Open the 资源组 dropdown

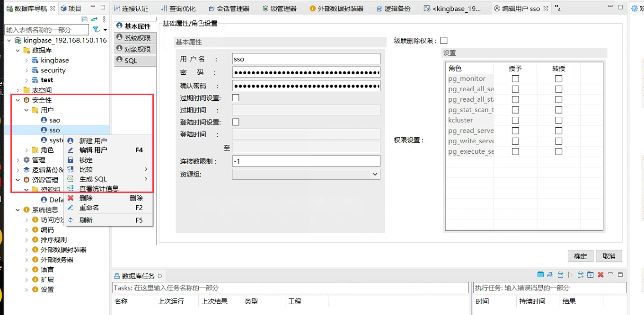pyautogui.click(x=375, y=174)
